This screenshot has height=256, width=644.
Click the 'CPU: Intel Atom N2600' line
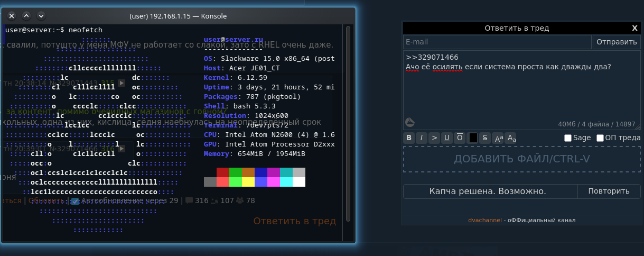[x=269, y=135]
